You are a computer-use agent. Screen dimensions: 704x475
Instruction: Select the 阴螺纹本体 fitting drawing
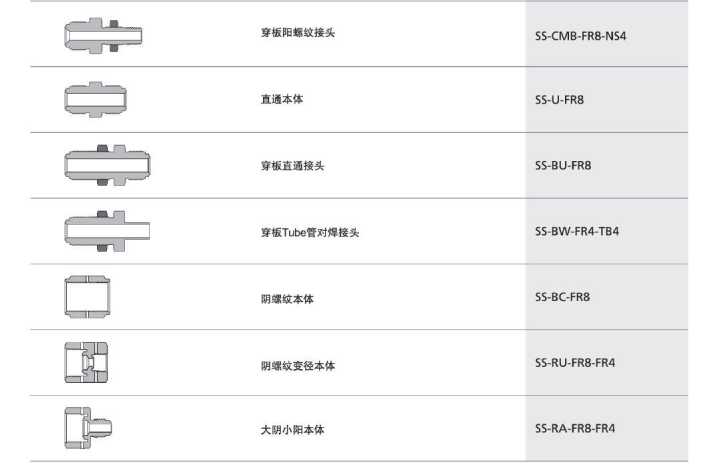pyautogui.click(x=88, y=297)
